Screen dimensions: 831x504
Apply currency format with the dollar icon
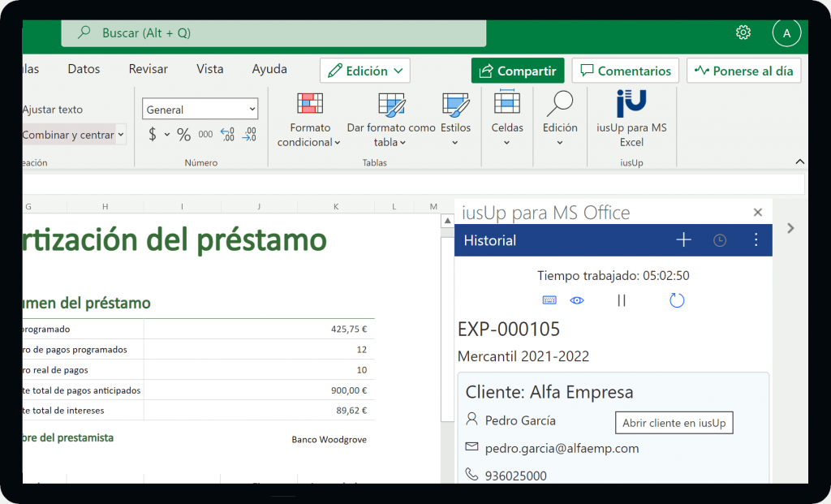click(x=153, y=135)
